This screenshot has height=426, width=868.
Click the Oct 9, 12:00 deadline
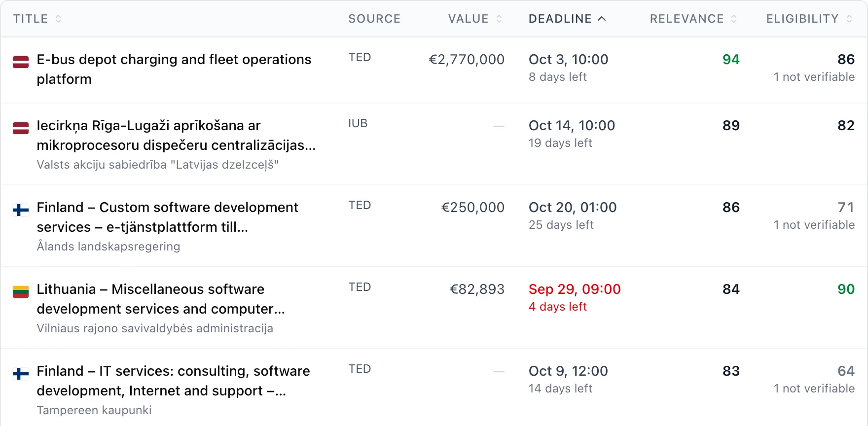click(x=568, y=371)
